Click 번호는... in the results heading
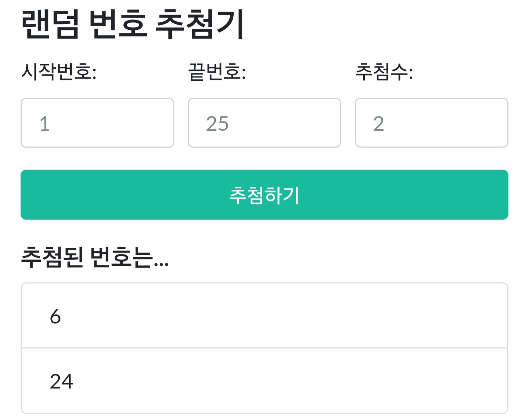Screen dimensions: 529x420 click(129, 257)
